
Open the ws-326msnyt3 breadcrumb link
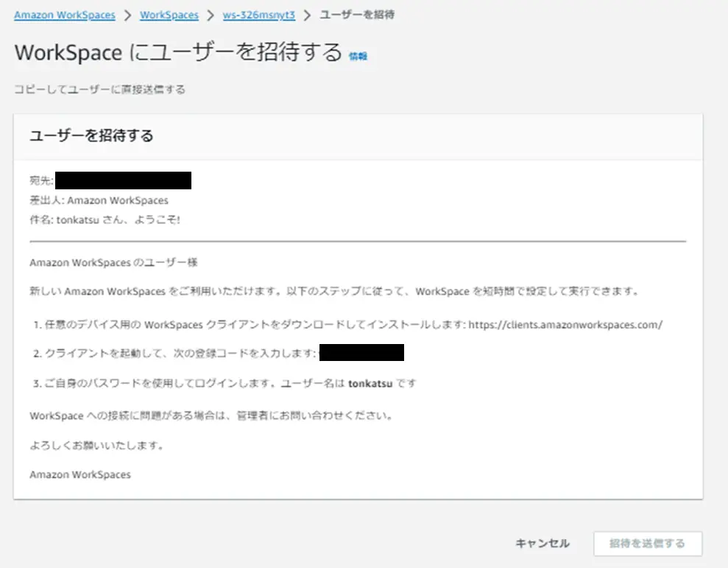pyautogui.click(x=258, y=15)
